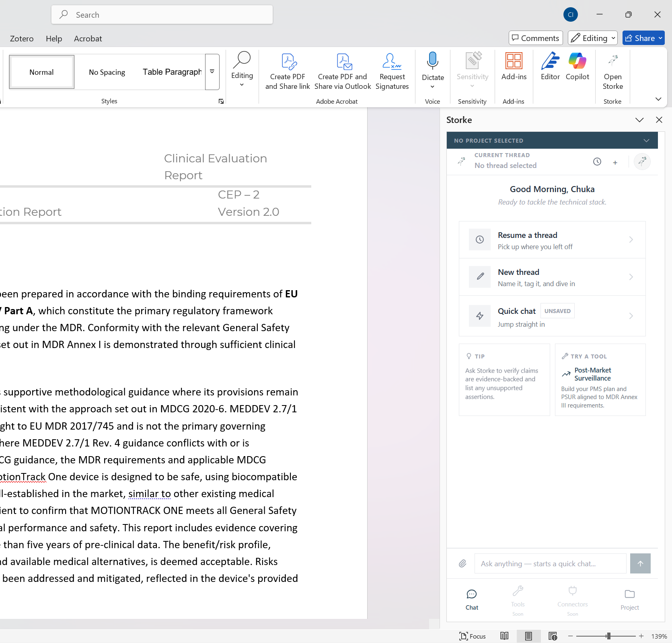Open the Editing mode dropdown

[592, 38]
